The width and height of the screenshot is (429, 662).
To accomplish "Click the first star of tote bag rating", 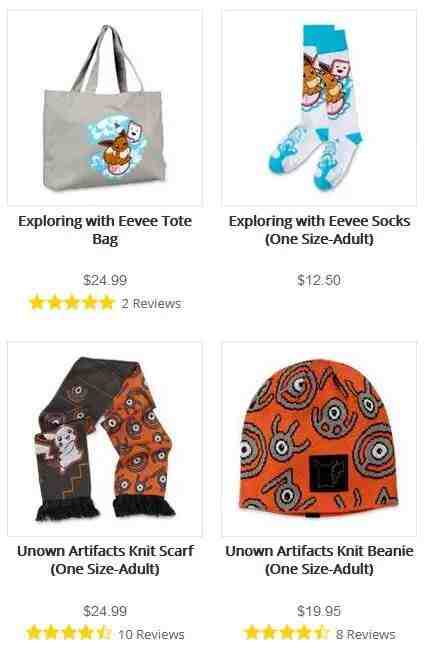I will [37, 303].
